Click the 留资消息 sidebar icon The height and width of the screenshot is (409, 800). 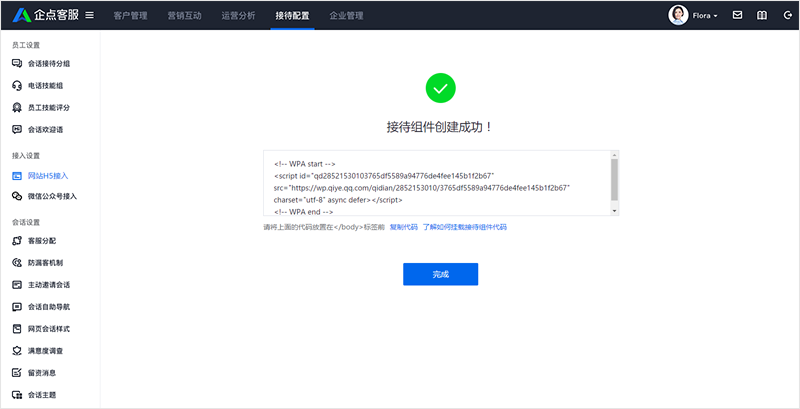pos(17,373)
